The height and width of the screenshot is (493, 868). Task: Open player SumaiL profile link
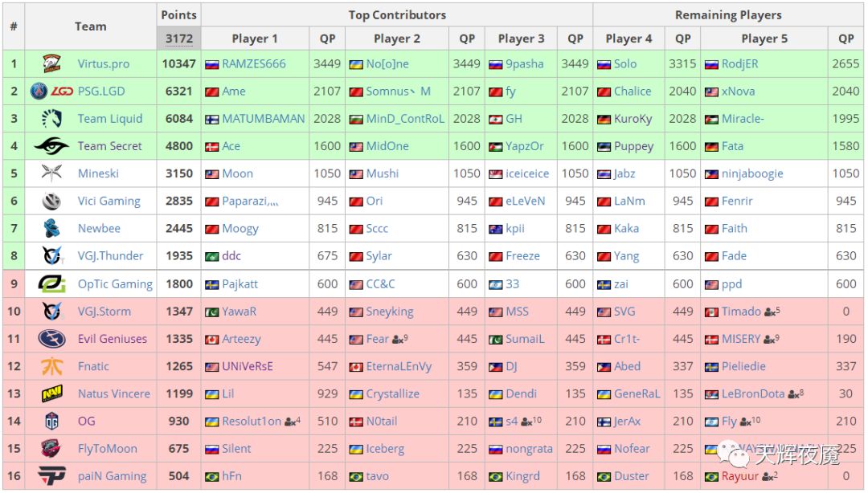(525, 339)
